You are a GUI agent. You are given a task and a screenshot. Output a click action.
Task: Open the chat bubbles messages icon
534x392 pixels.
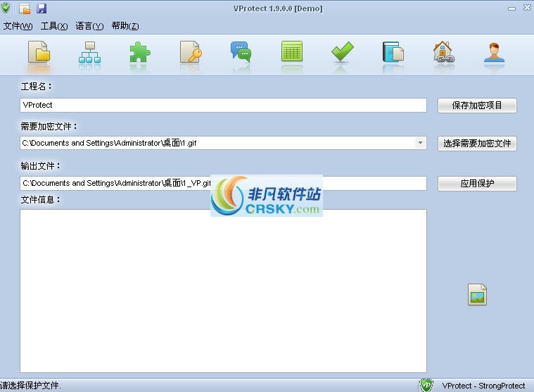(x=241, y=52)
